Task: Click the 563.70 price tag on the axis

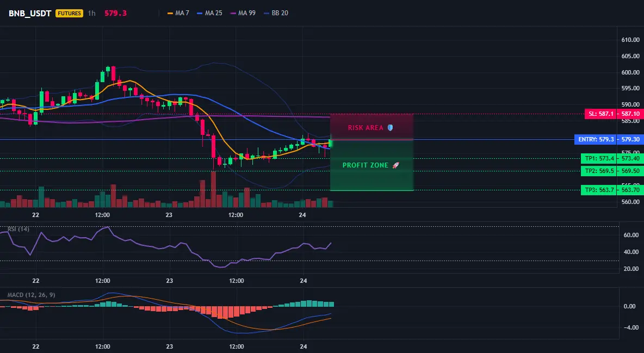Action: point(630,190)
